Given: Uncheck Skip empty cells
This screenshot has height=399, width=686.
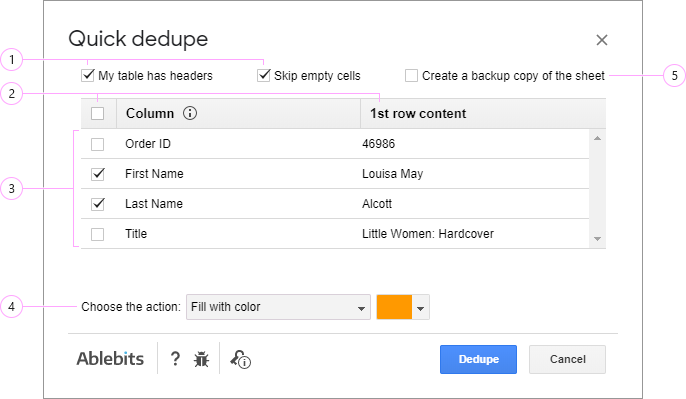Looking at the screenshot, I should pyautogui.click(x=264, y=75).
